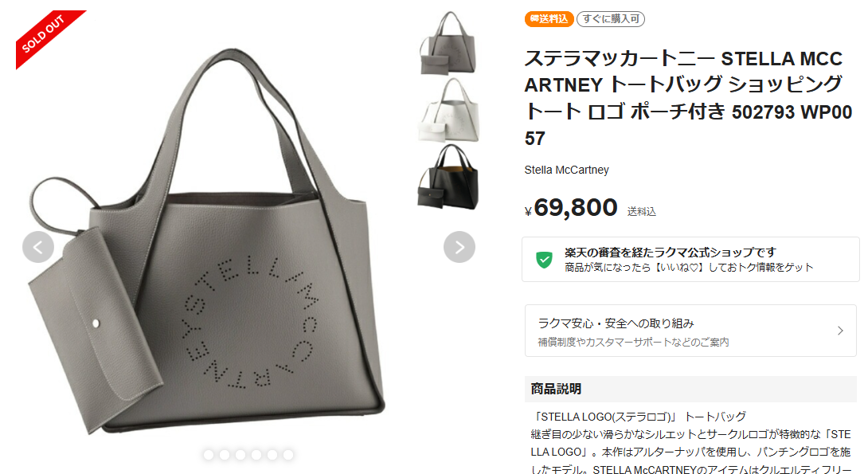Image resolution: width=868 pixels, height=474 pixels.
Task: Open the Stella McCartney brand link
Action: (566, 170)
